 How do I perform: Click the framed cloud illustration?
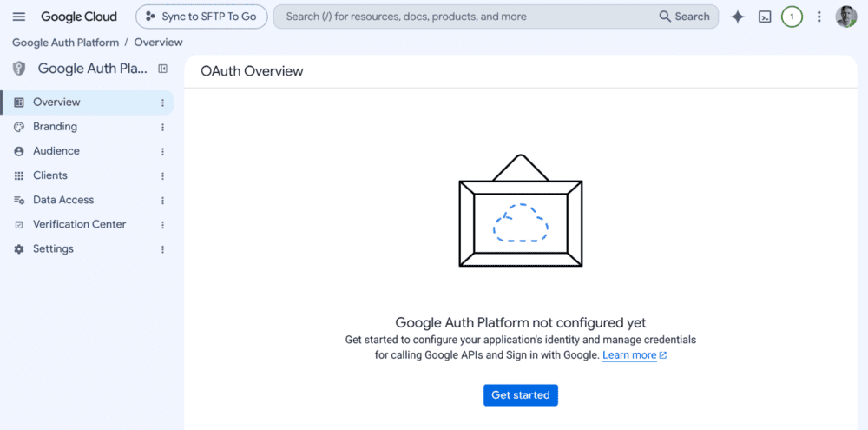click(x=520, y=210)
